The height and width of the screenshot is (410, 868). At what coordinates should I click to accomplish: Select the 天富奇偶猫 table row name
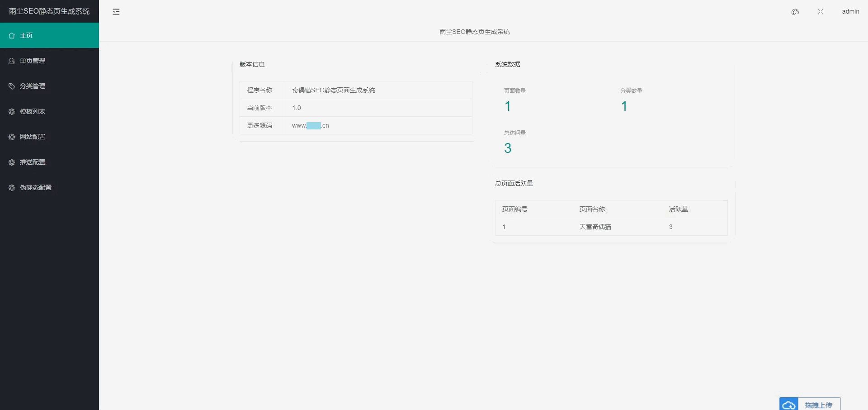tap(595, 227)
